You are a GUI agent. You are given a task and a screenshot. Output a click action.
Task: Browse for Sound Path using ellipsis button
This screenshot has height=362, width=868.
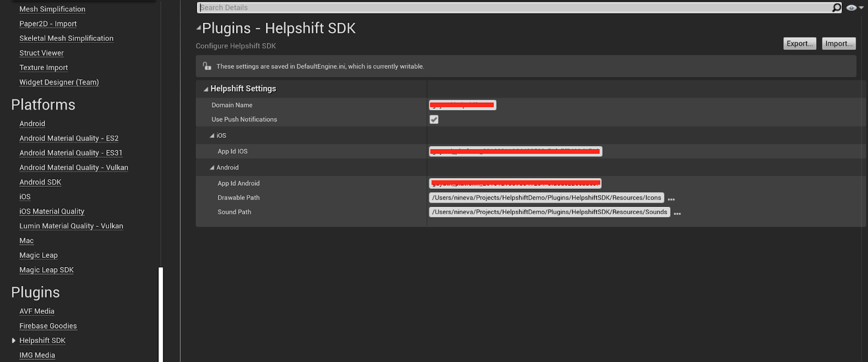point(677,213)
